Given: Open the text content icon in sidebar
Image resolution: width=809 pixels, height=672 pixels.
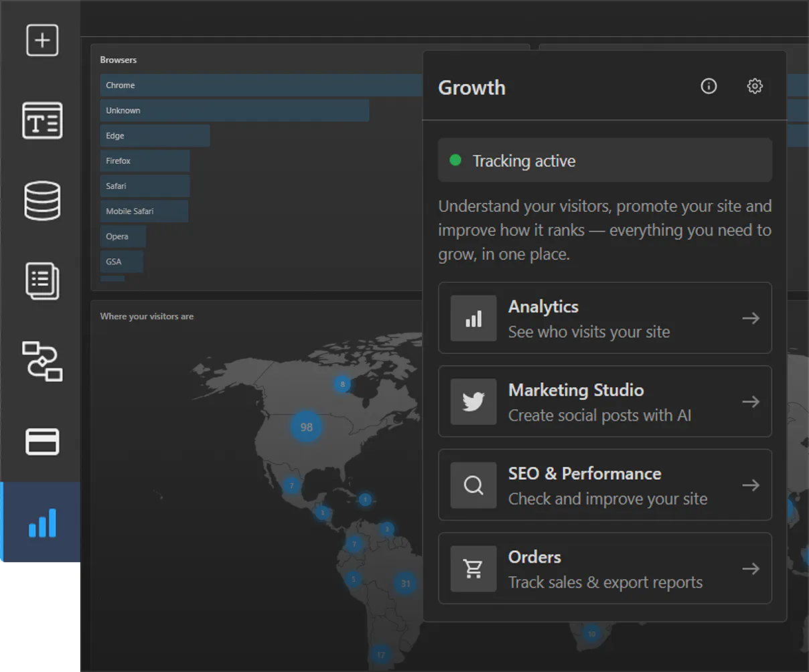Looking at the screenshot, I should (x=42, y=120).
